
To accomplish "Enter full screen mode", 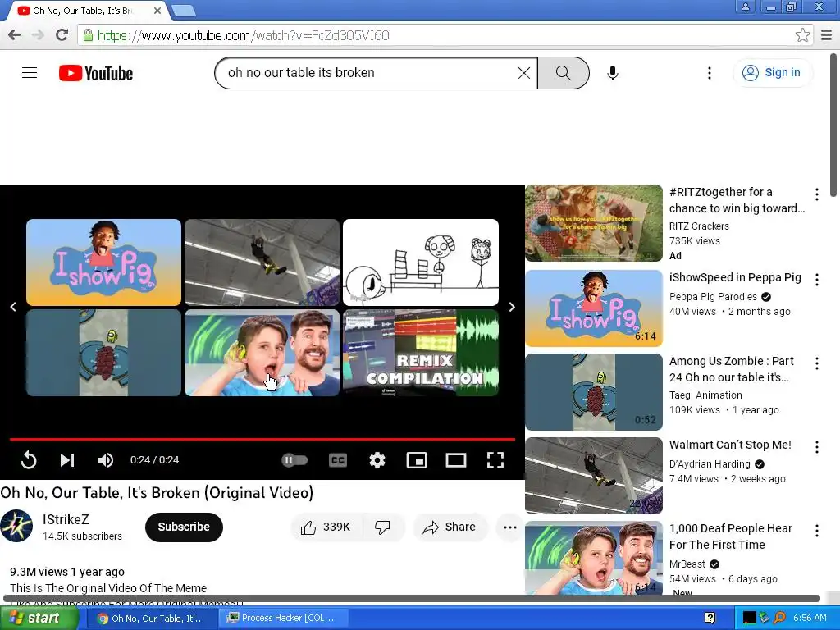I will (495, 460).
